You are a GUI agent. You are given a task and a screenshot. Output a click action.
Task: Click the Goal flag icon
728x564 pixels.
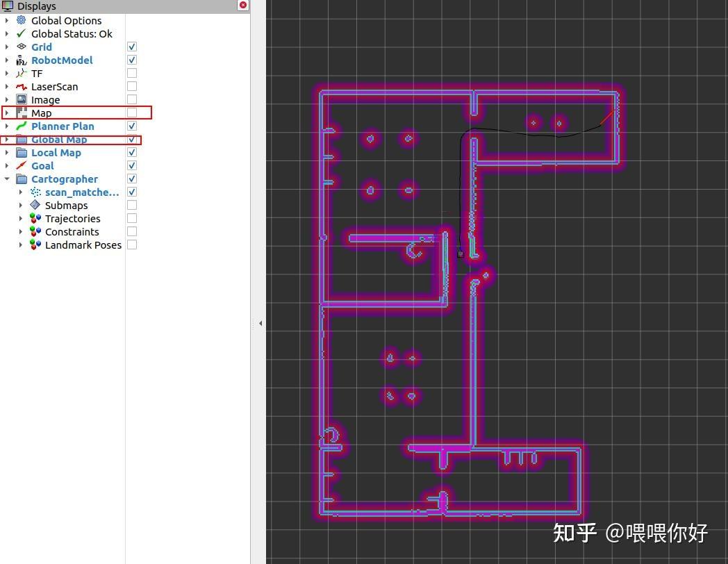[23, 165]
